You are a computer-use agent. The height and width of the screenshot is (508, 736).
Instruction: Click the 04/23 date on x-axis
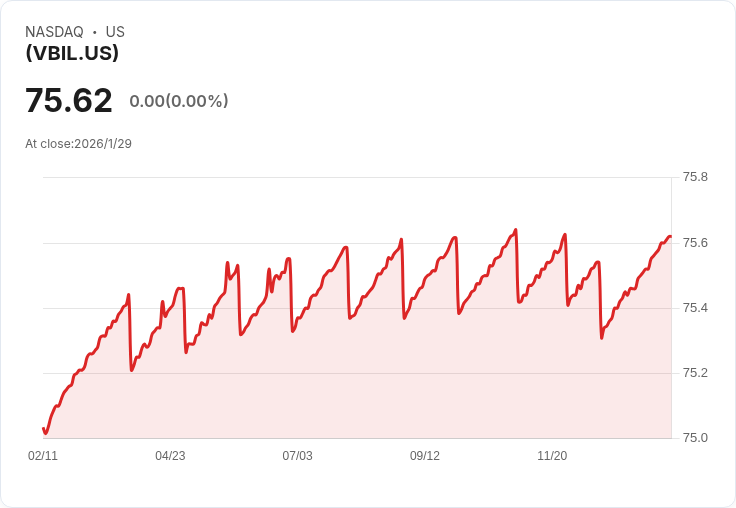click(x=170, y=456)
